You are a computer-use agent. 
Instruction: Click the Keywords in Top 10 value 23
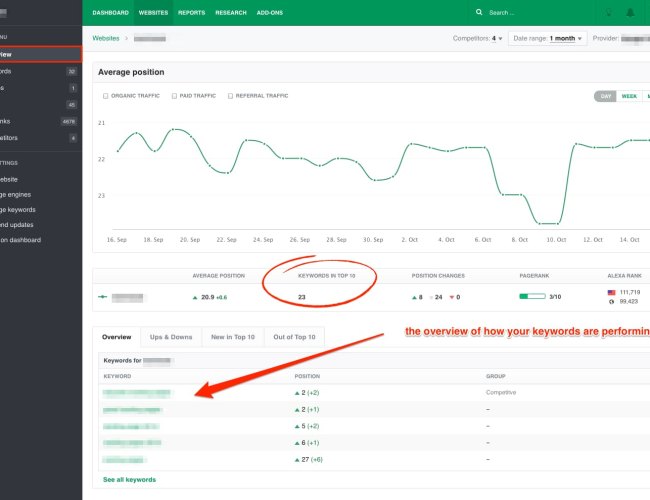pos(302,297)
